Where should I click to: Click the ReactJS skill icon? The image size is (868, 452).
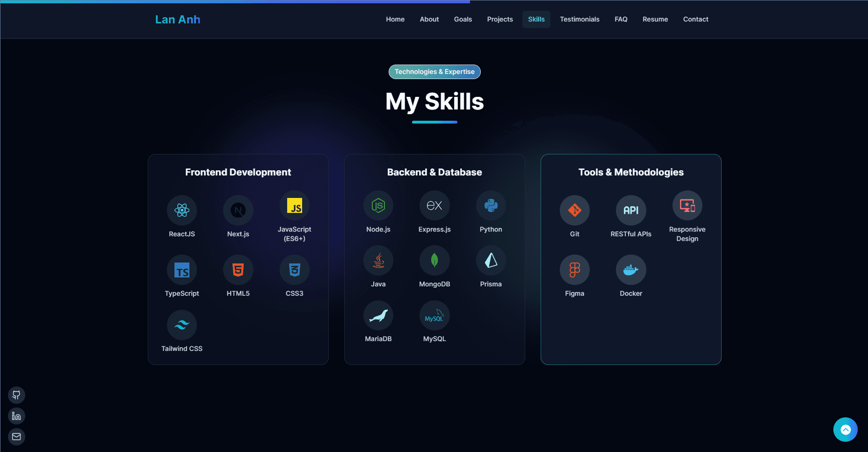point(182,210)
